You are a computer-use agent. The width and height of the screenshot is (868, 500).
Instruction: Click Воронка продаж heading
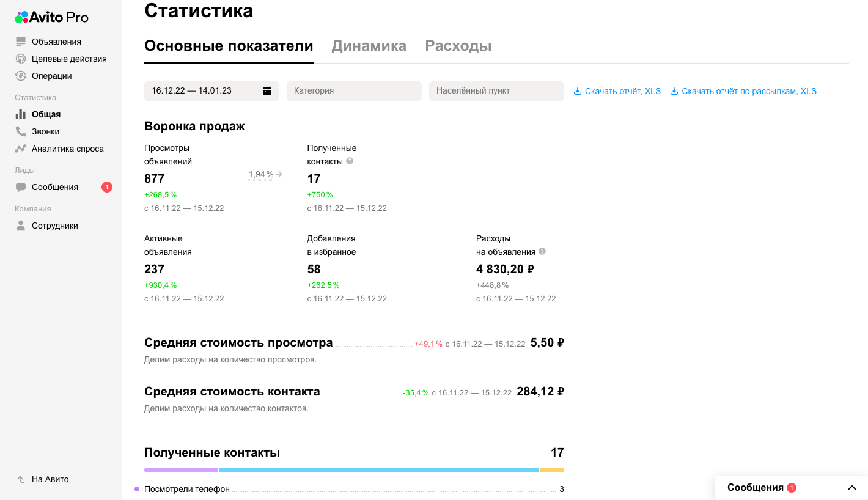coord(194,126)
